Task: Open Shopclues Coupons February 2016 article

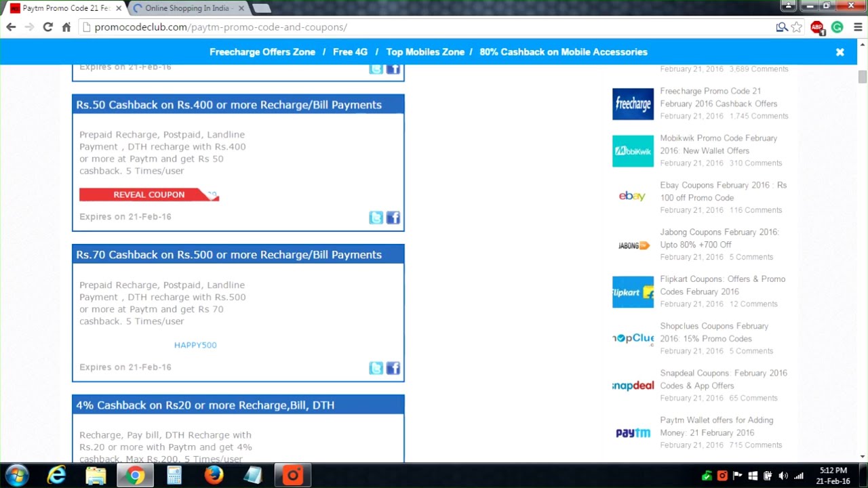Action: point(714,332)
